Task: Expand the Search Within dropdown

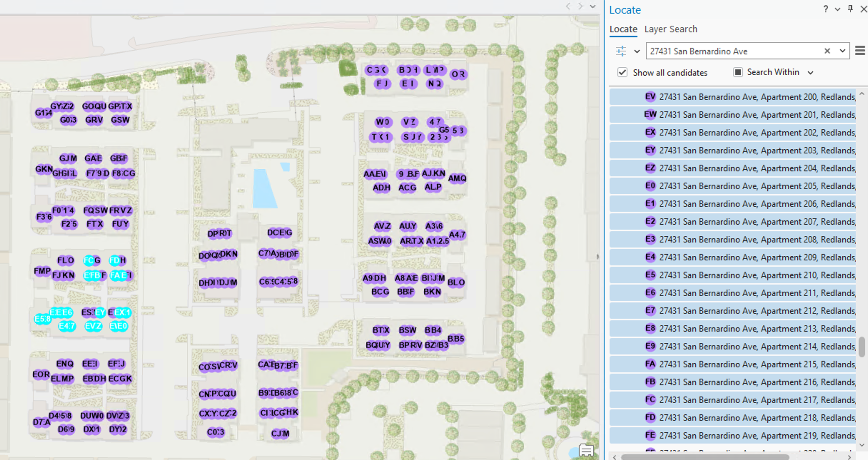Action: (811, 72)
